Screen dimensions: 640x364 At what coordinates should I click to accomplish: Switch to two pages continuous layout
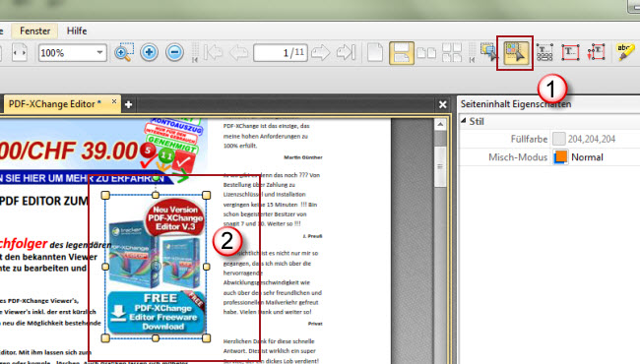coord(452,52)
